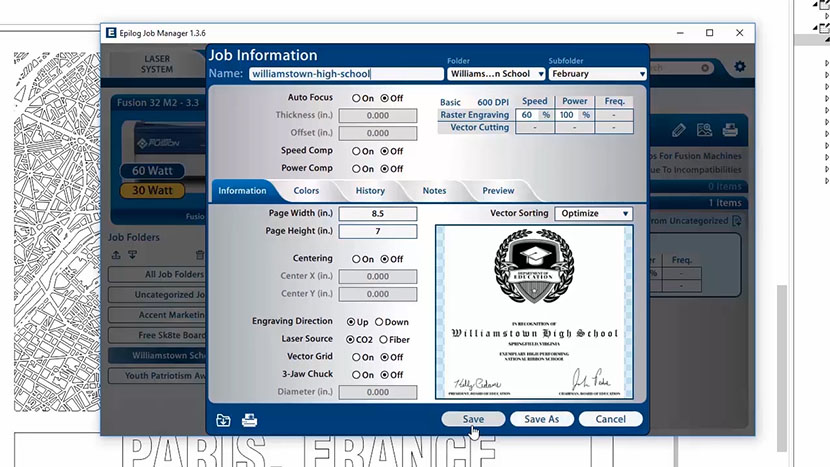Switch to the Colors tab
The height and width of the screenshot is (467, 830).
(x=306, y=190)
